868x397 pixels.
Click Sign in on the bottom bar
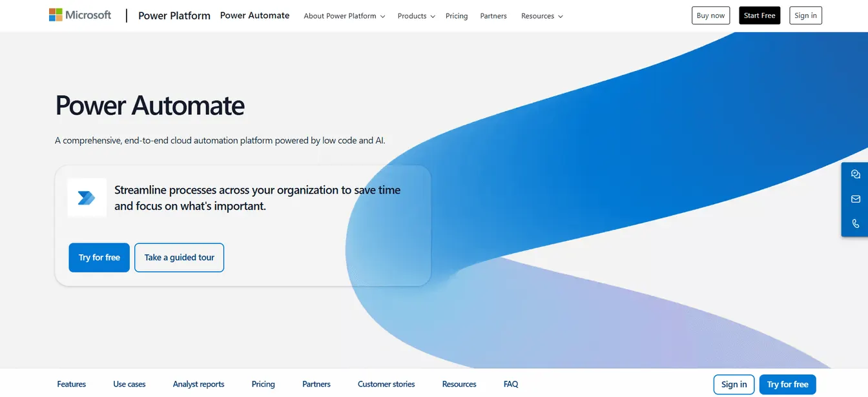pos(734,384)
